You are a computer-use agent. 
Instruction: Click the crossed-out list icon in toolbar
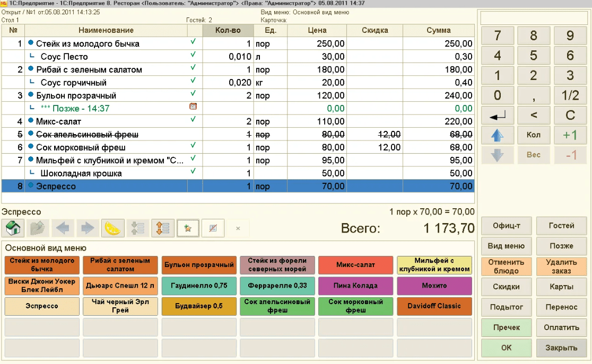click(x=213, y=228)
